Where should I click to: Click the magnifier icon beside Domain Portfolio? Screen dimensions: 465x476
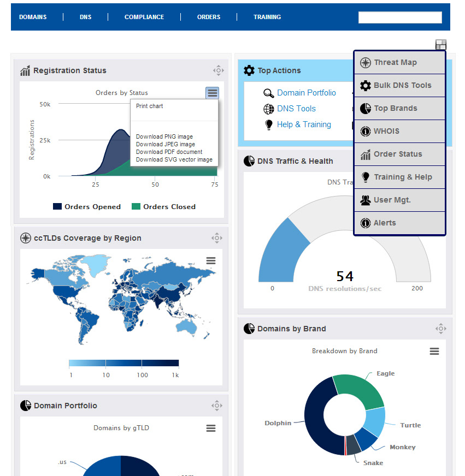[x=268, y=93]
